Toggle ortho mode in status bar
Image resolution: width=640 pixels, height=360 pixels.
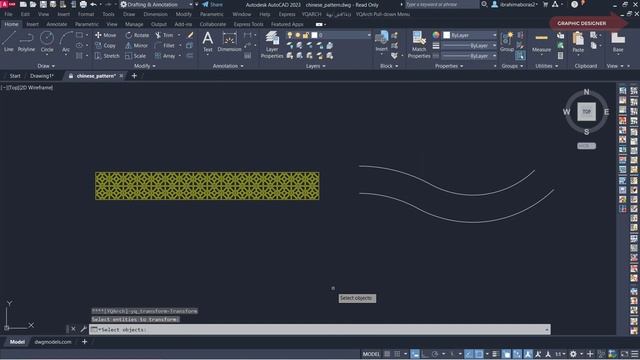pos(425,354)
